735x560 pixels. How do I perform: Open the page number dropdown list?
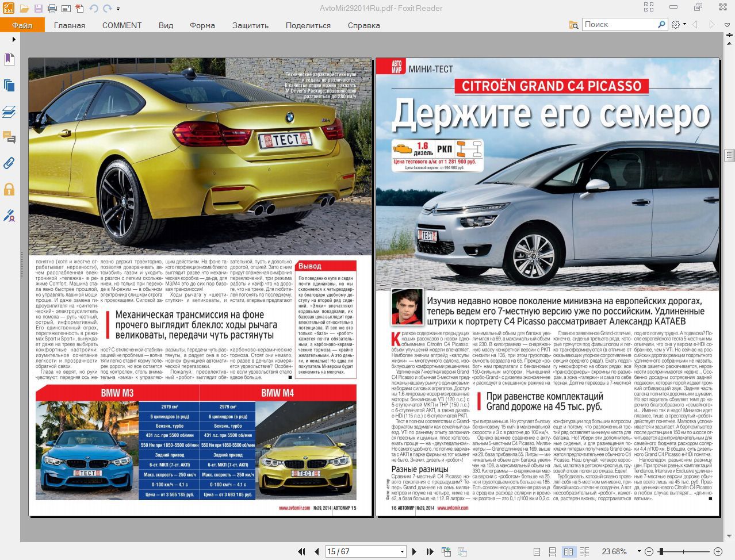402,551
